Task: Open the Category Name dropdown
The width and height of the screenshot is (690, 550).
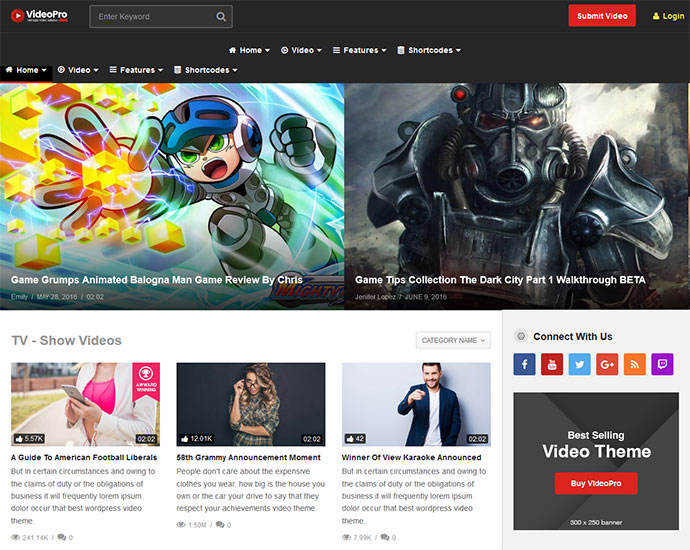Action: 453,340
